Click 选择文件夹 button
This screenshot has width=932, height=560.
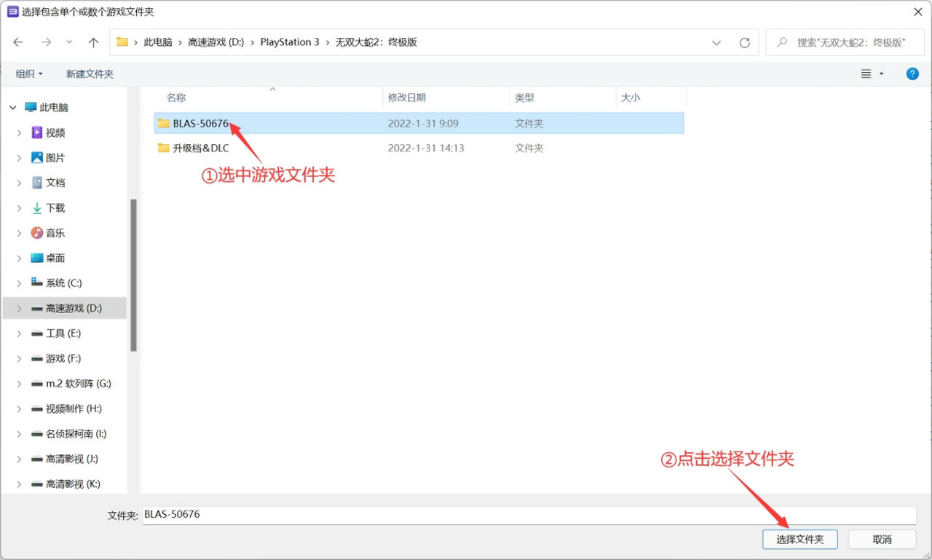799,539
